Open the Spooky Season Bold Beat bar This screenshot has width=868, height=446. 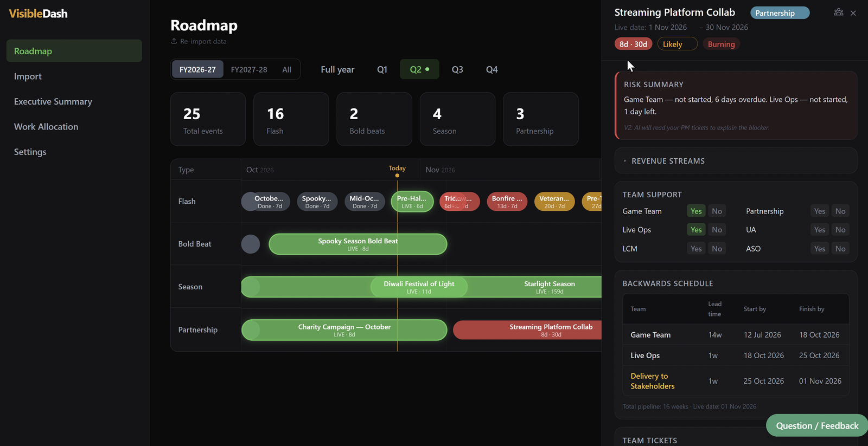[358, 244]
